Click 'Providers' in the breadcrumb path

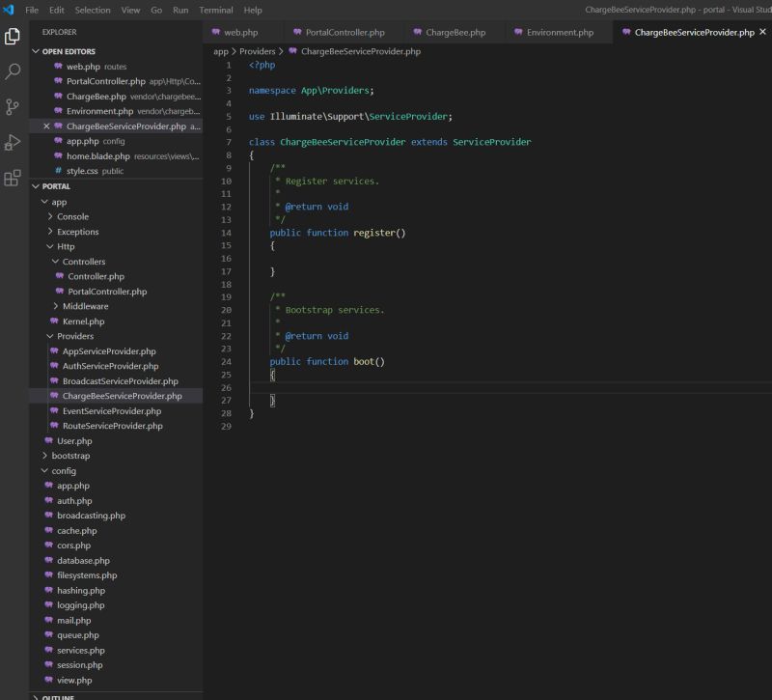point(257,51)
